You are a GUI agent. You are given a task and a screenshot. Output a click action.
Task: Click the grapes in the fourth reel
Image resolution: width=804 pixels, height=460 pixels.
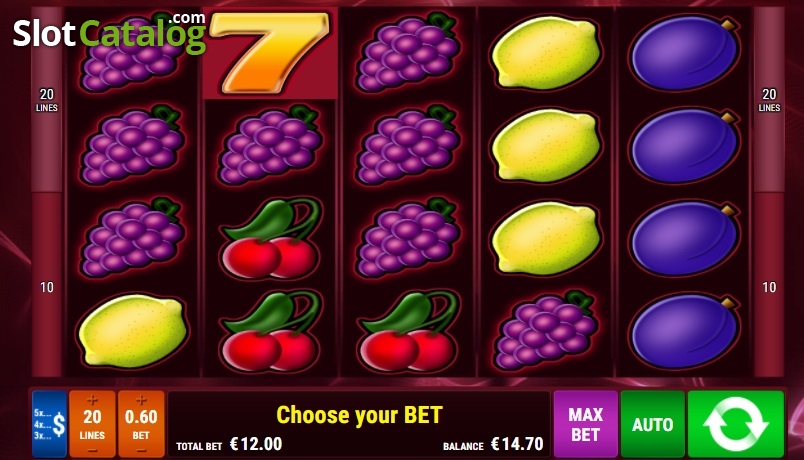point(546,329)
